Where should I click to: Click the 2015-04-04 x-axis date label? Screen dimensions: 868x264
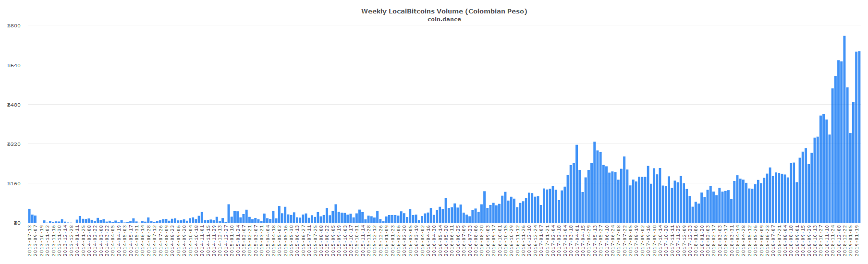point(268,240)
